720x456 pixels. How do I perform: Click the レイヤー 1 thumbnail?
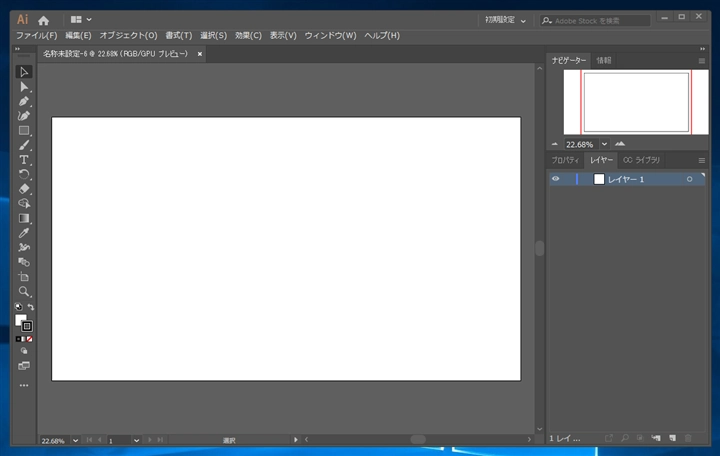tap(599, 179)
